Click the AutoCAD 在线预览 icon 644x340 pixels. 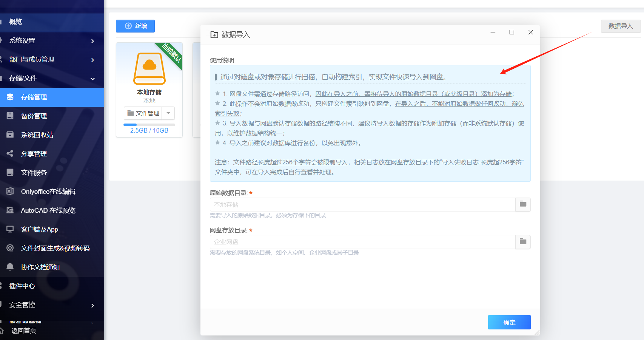(x=10, y=210)
